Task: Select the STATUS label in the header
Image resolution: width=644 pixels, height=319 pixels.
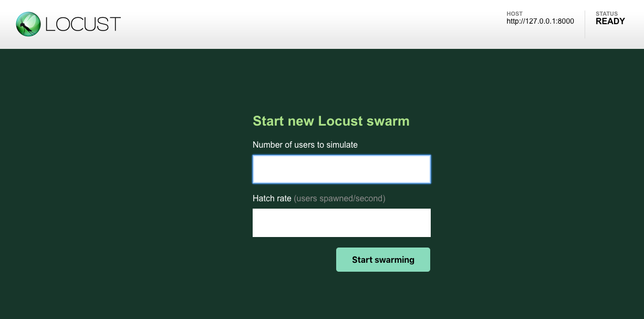Action: 607,14
